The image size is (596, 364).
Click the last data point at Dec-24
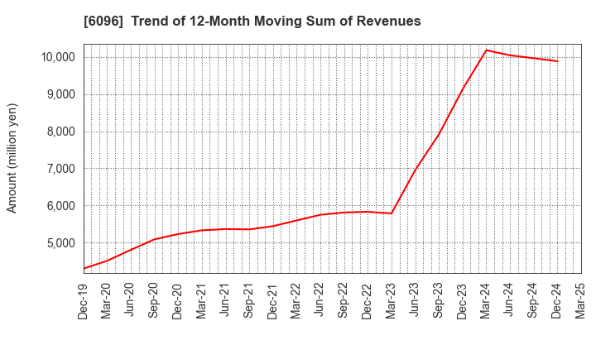557,61
